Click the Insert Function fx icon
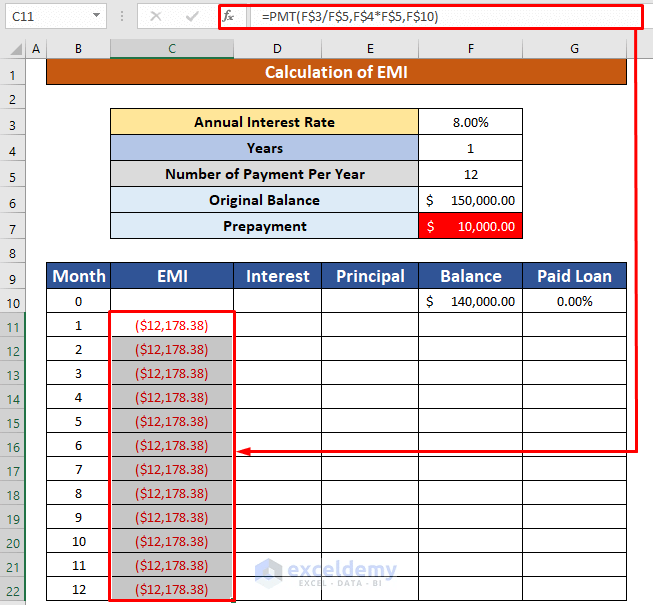This screenshot has width=653, height=605. [x=228, y=17]
